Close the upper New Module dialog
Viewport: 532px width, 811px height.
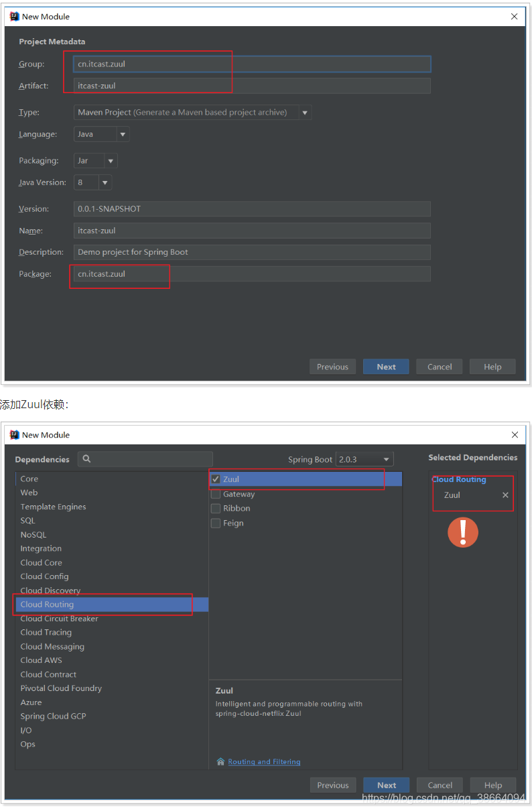tap(515, 16)
